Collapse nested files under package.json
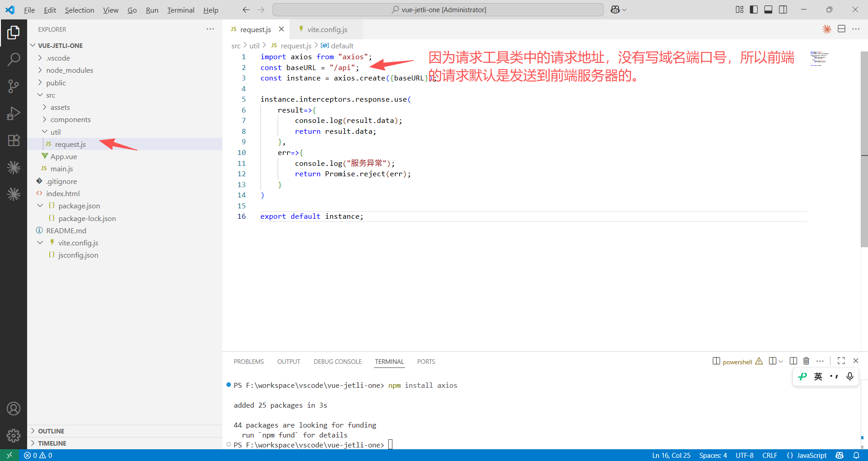868x461 pixels. tap(40, 206)
